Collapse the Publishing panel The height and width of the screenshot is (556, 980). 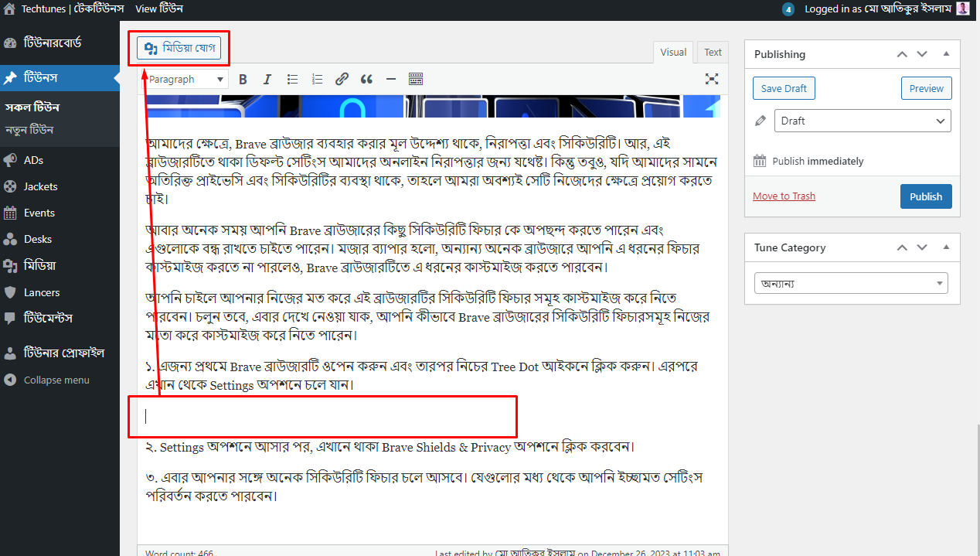pos(946,53)
